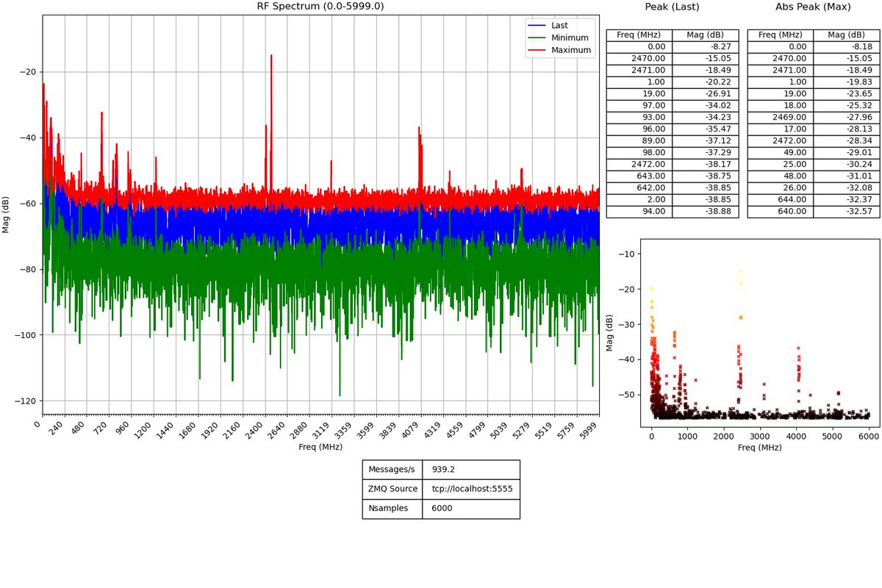Screen dimensions: 882x588
Task: Toggle the Minimum trace via its legend entry
Action: point(569,37)
